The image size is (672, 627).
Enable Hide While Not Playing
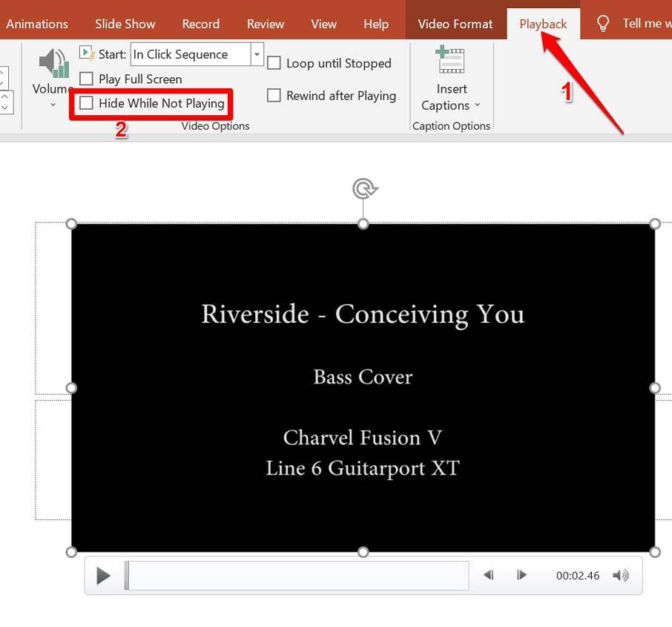pyautogui.click(x=87, y=103)
